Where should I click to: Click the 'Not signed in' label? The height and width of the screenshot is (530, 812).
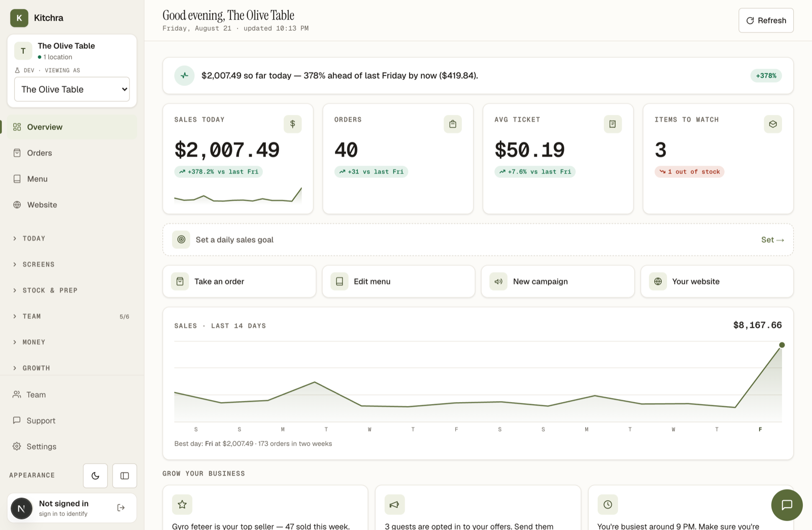63,504
